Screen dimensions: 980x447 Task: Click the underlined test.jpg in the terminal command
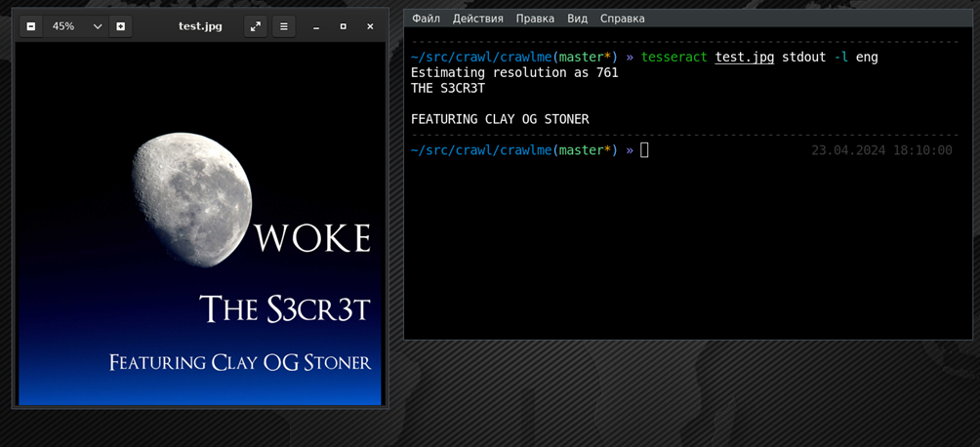[745, 58]
